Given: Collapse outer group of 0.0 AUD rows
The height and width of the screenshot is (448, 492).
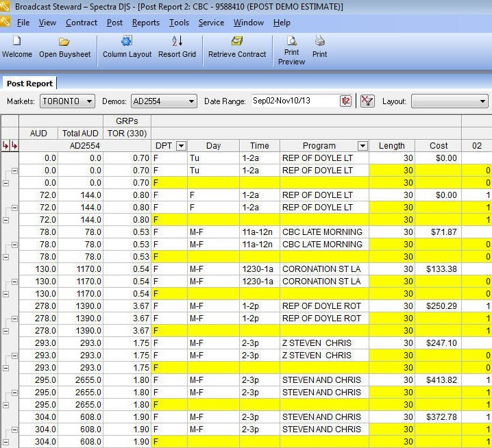Looking at the screenshot, I should tap(5, 183).
